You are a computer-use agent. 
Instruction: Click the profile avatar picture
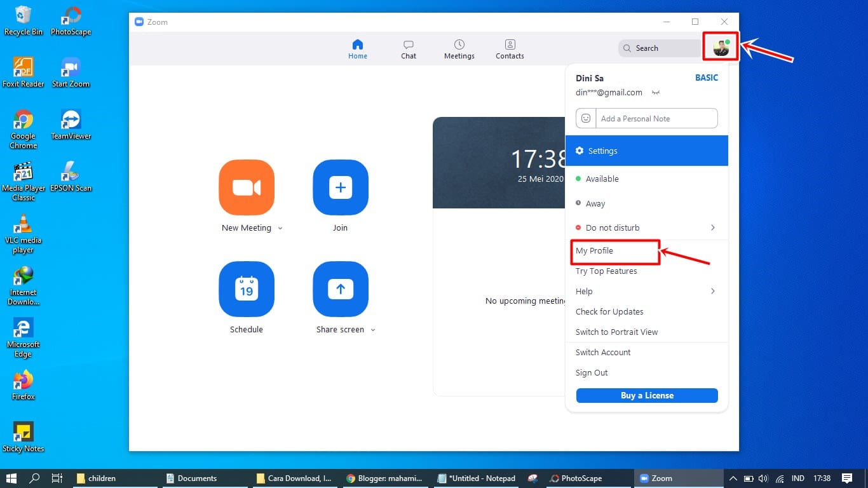coord(720,46)
